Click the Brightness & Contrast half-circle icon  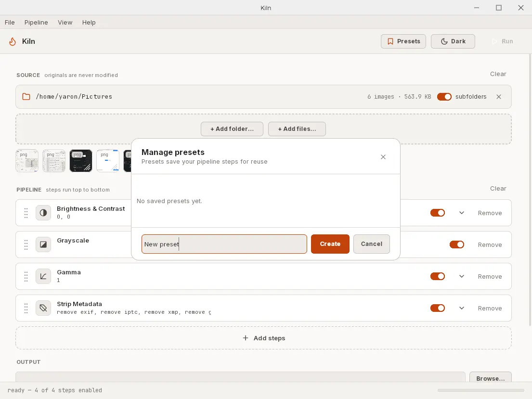[43, 213]
